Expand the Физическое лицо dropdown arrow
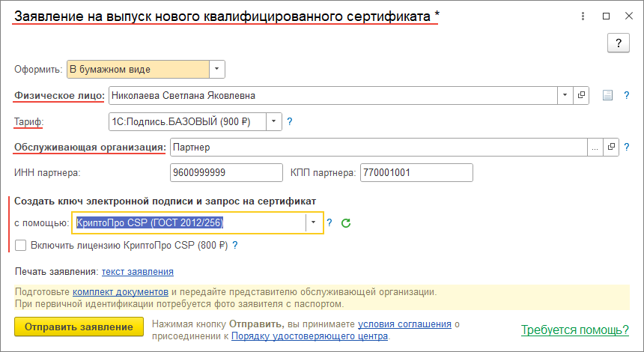 tap(564, 96)
